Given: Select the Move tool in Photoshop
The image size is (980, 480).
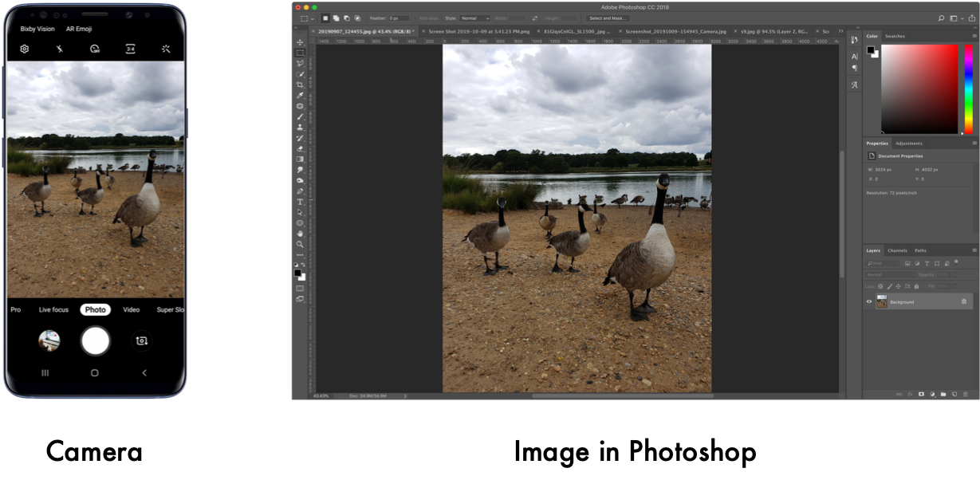Looking at the screenshot, I should click(300, 41).
